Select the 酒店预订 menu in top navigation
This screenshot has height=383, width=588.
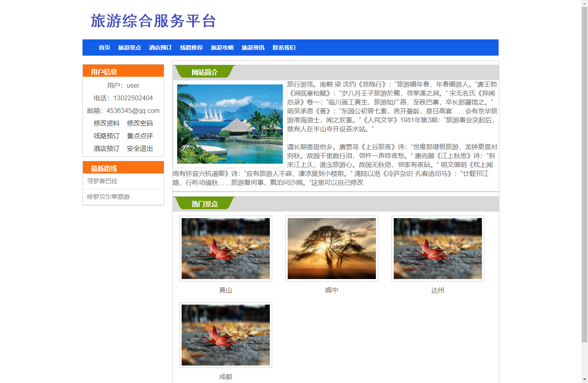pyautogui.click(x=160, y=48)
